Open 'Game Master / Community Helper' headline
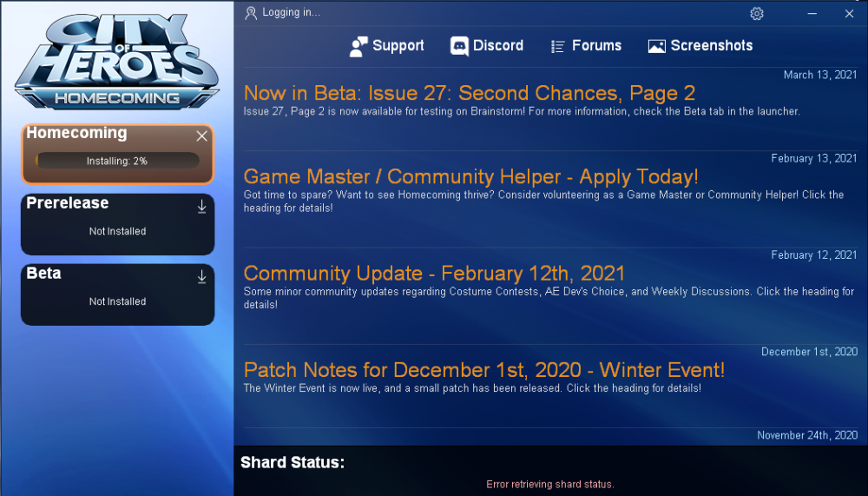This screenshot has height=496, width=868. (471, 177)
